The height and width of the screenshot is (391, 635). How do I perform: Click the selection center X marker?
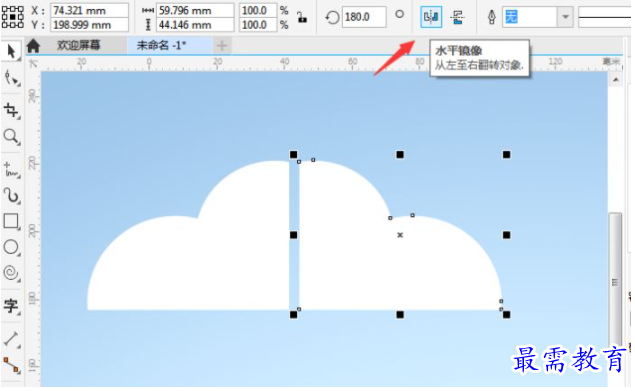coord(400,235)
